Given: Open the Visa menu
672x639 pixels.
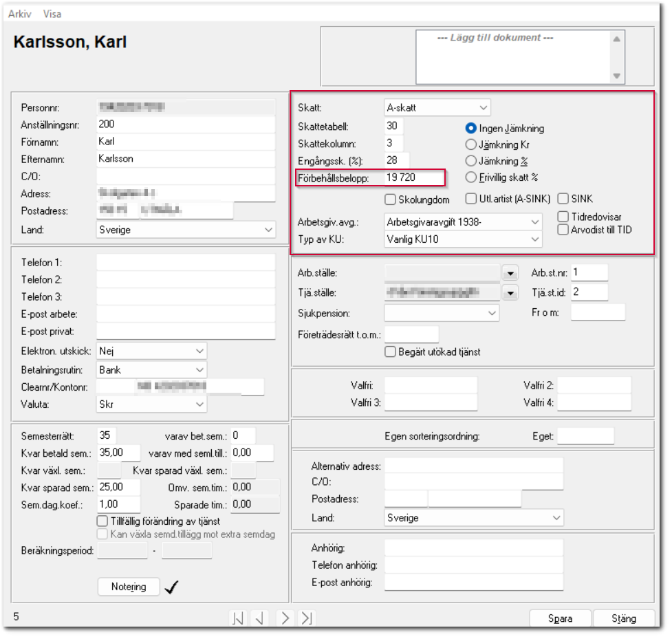Looking at the screenshot, I should coord(52,14).
